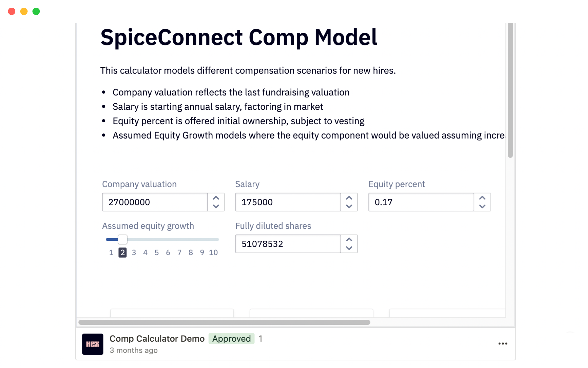Screen dimensions: 588x368
Task: Click the horizontal scrollbar
Action: (224, 322)
